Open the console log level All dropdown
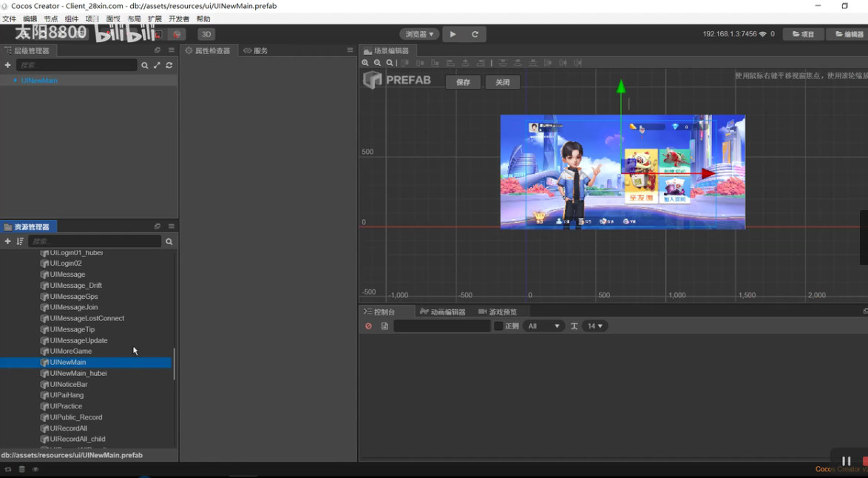 point(543,326)
